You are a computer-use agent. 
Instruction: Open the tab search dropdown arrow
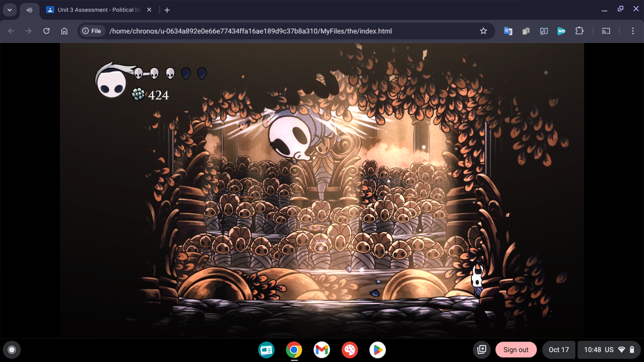pyautogui.click(x=9, y=10)
